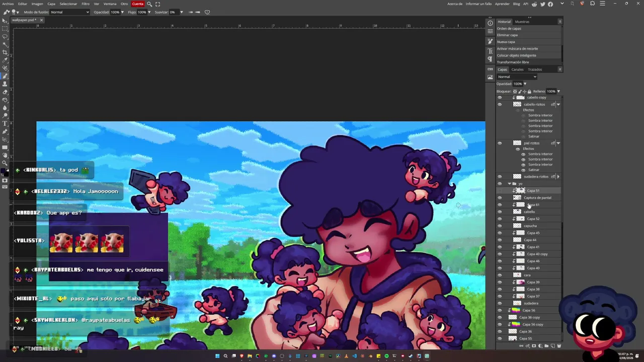
Task: Open the Relleno percentage dropdown arrow
Action: 558,92
